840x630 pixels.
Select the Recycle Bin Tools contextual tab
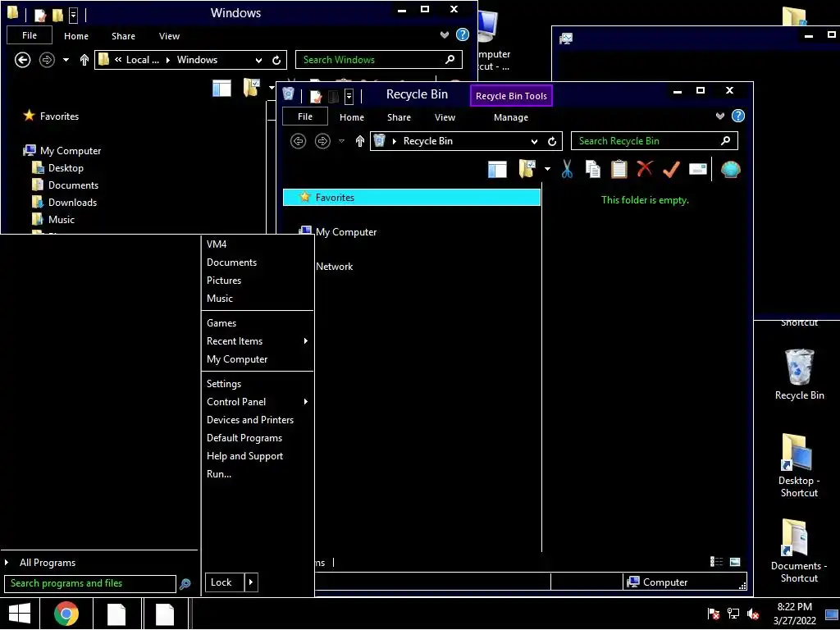(511, 96)
